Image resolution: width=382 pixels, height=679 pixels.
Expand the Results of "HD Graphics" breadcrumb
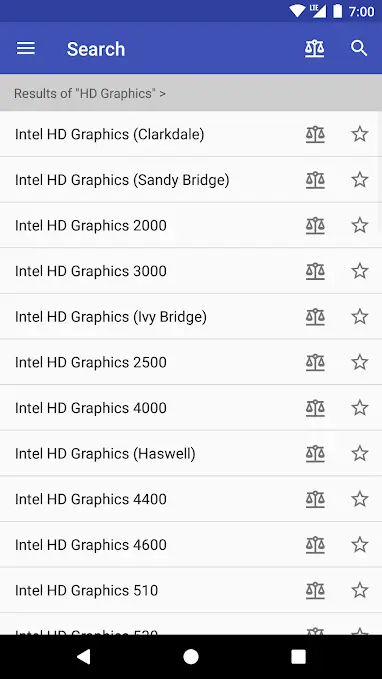[90, 93]
